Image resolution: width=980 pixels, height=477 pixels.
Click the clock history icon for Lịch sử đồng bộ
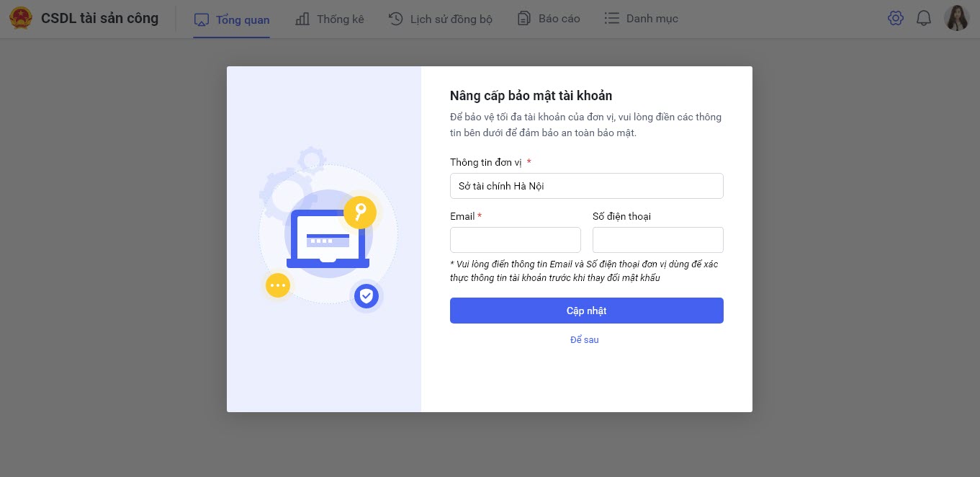click(395, 19)
